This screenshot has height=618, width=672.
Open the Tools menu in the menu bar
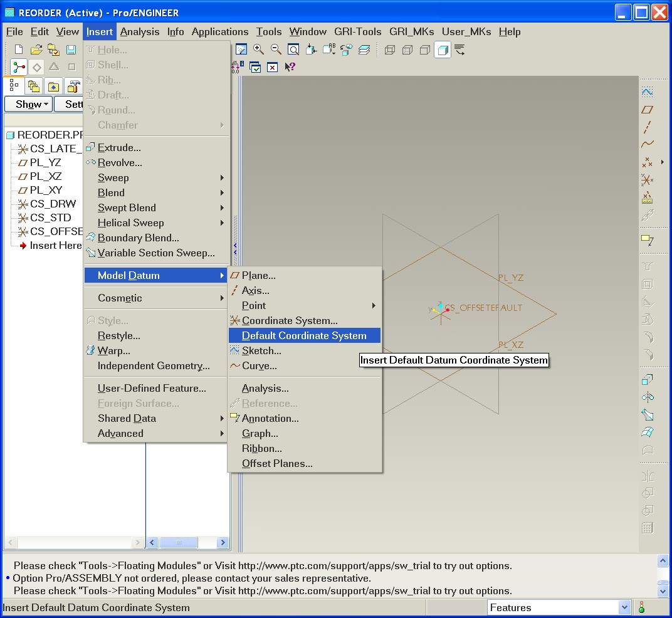(269, 32)
